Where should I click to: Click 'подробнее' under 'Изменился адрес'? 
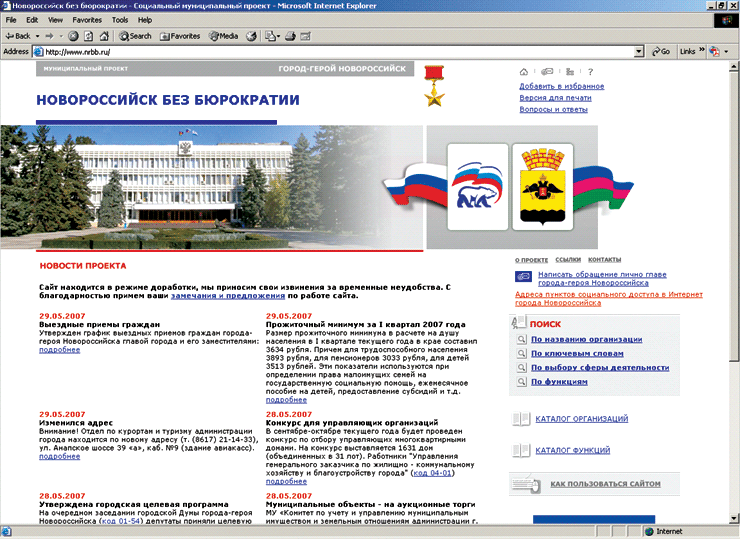(59, 456)
